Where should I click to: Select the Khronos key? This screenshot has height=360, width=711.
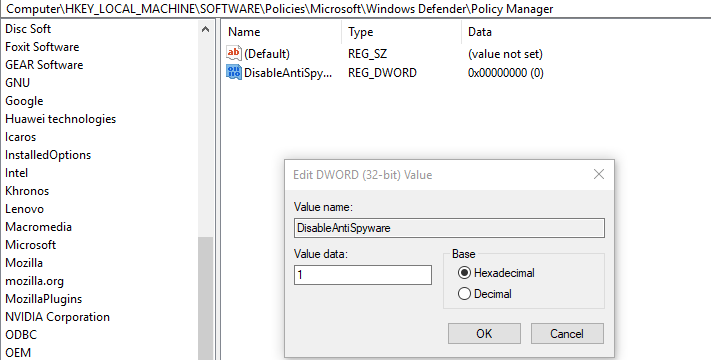pos(27,190)
